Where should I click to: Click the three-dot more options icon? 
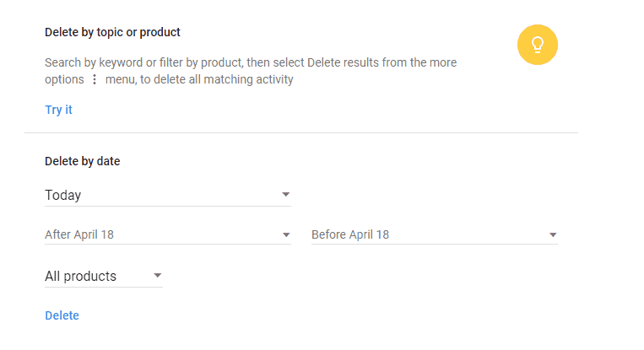(x=95, y=79)
